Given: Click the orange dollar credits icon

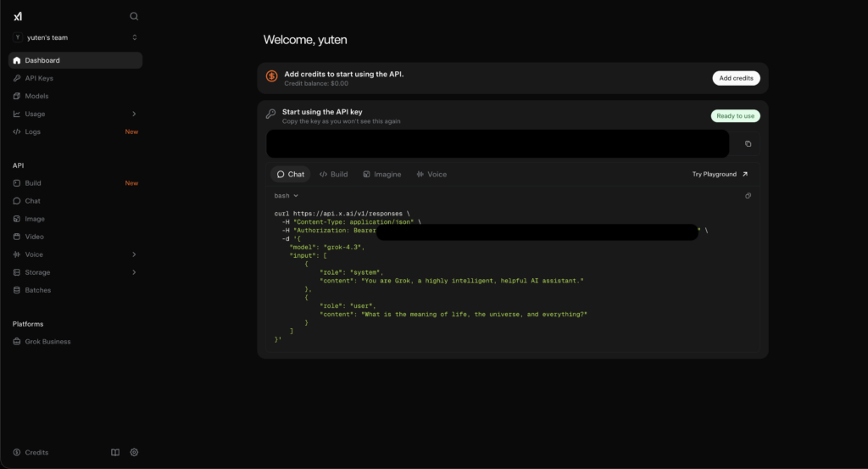Looking at the screenshot, I should (x=271, y=76).
